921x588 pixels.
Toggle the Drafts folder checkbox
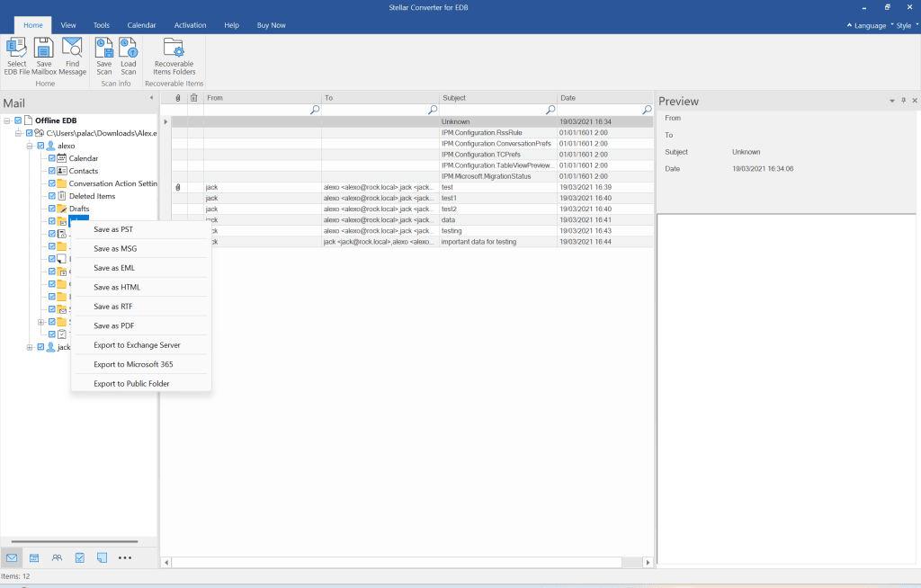pos(51,209)
